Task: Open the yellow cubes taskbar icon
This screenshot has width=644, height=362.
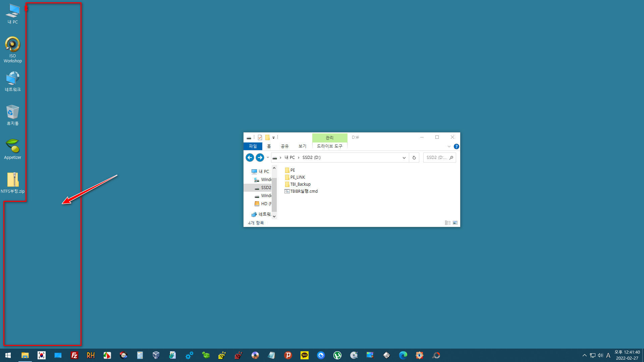Action: click(222, 355)
